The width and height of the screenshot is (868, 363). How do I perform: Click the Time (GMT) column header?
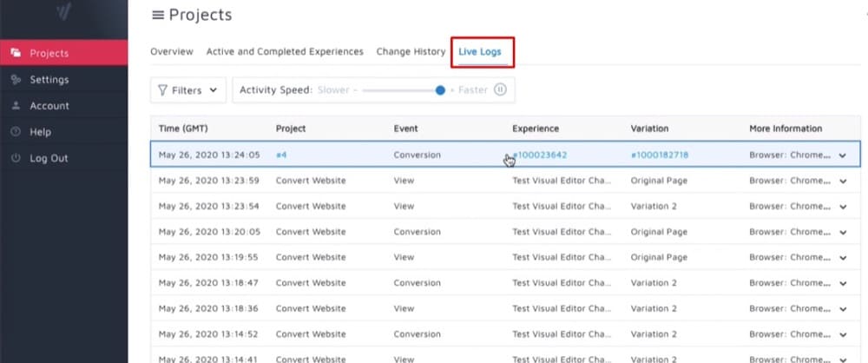pyautogui.click(x=183, y=129)
